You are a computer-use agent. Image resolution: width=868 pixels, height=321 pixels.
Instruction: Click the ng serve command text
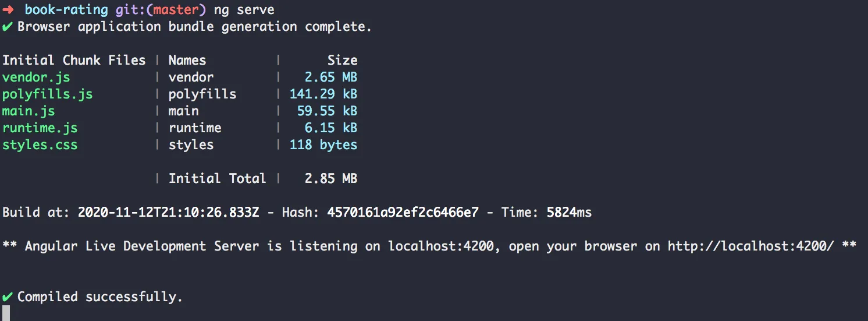pos(244,10)
